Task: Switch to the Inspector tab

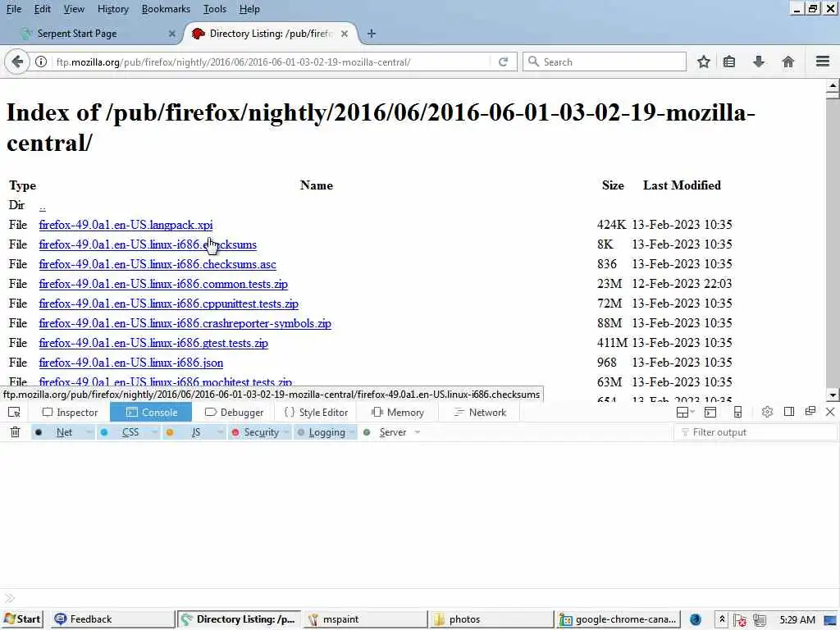Action: [71, 412]
